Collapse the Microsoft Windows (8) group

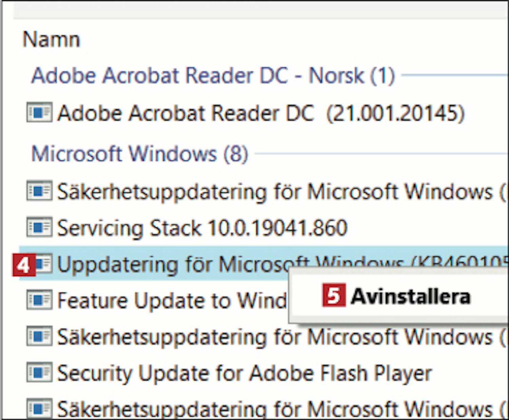(140, 154)
